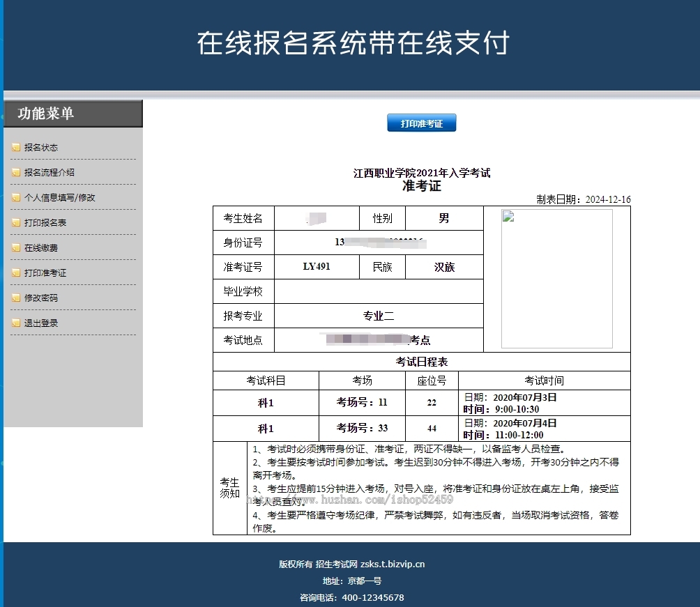The image size is (700, 607).
Task: Click the admission number LY491
Action: tap(317, 266)
